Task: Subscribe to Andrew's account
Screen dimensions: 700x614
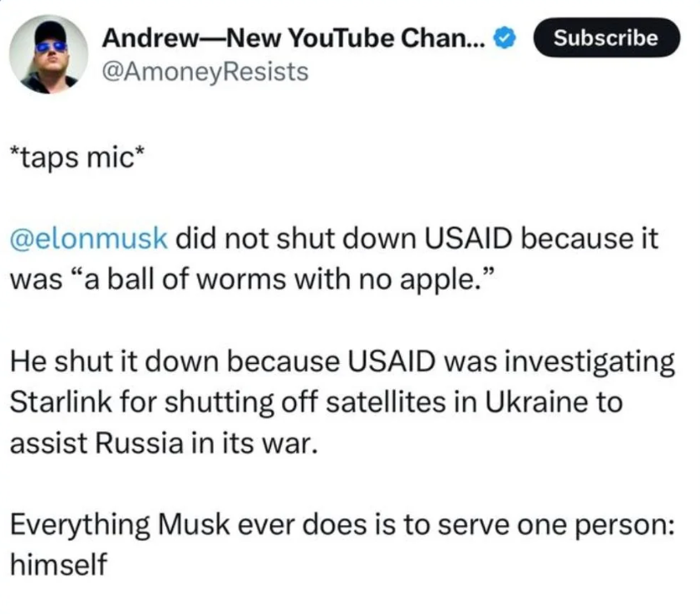Action: [x=606, y=37]
